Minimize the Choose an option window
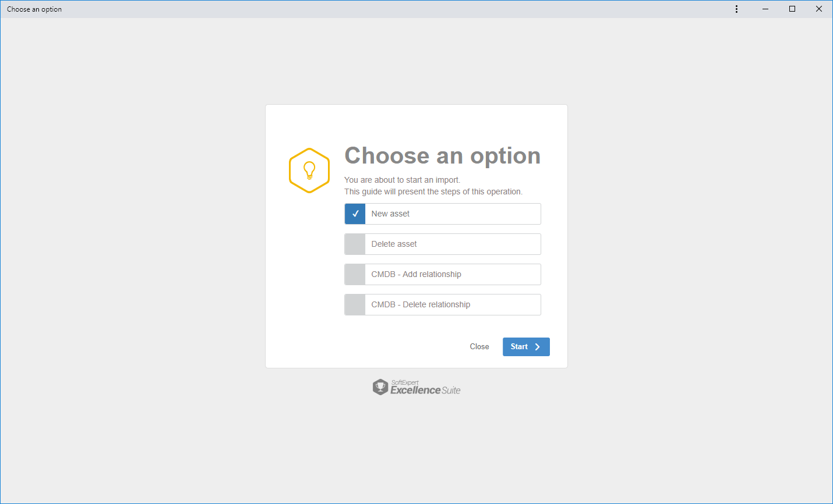The image size is (833, 504). (x=765, y=9)
